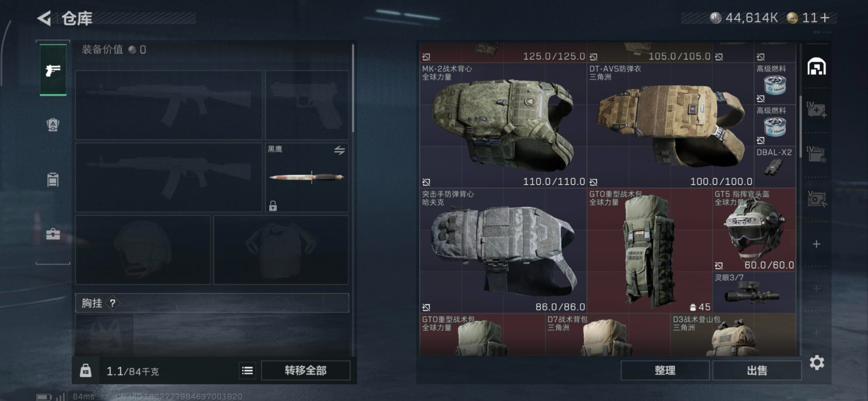Select the weapons pistol tab in sidebar
Screen dimensions: 868x401
(53, 70)
